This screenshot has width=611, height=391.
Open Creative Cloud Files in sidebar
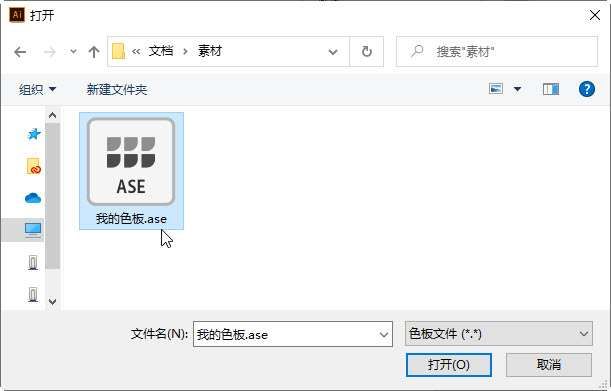pyautogui.click(x=34, y=166)
